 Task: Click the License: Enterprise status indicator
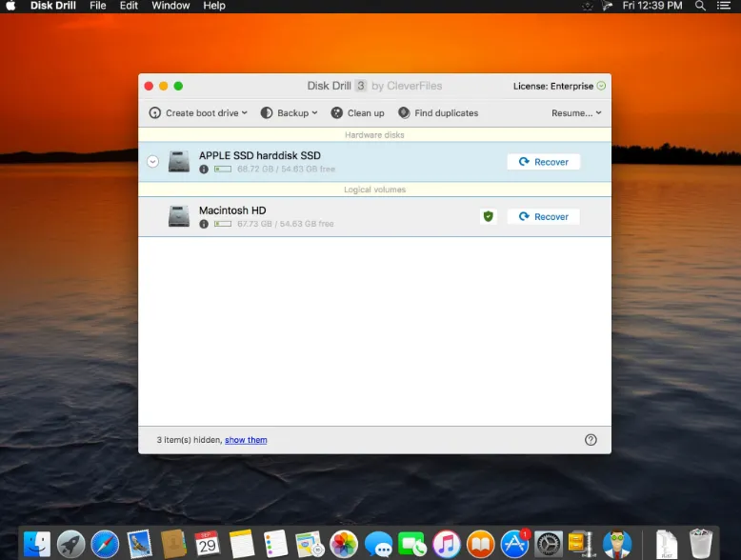point(559,86)
